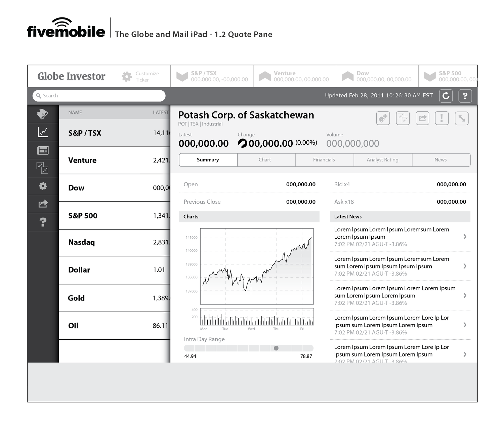Click the Customize Ticker label
The width and height of the screenshot is (504, 432).
pos(147,77)
